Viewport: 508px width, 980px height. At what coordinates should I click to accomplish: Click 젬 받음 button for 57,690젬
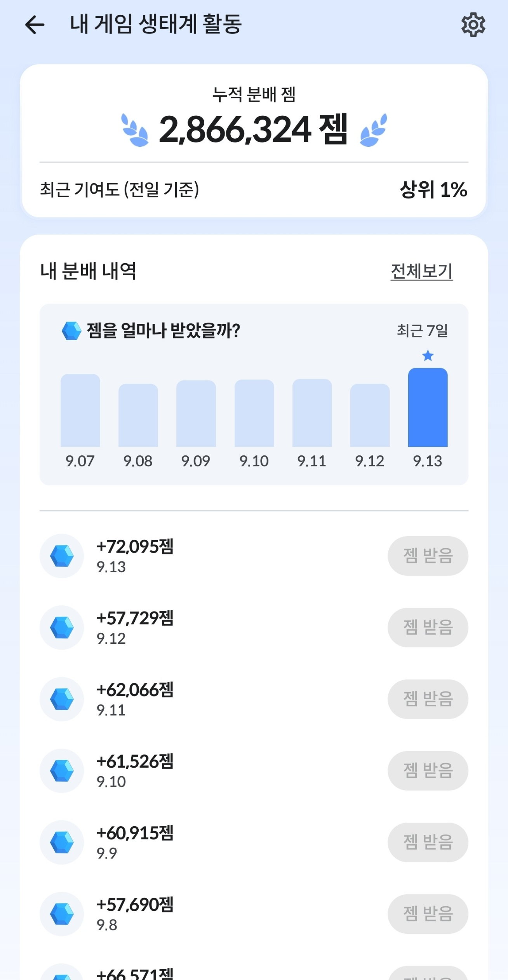(428, 914)
